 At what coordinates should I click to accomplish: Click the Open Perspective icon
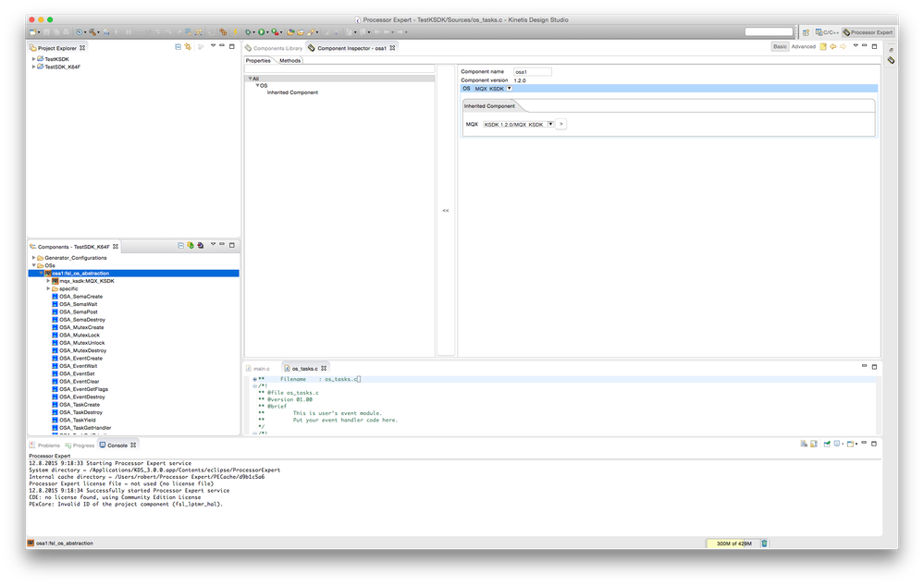tap(806, 32)
